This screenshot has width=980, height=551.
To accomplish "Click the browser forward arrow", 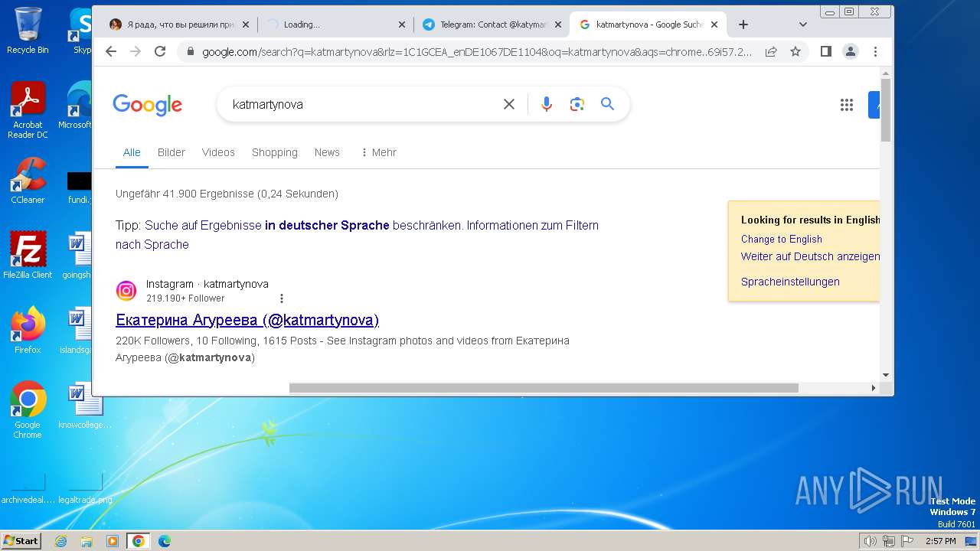I will 136,51.
